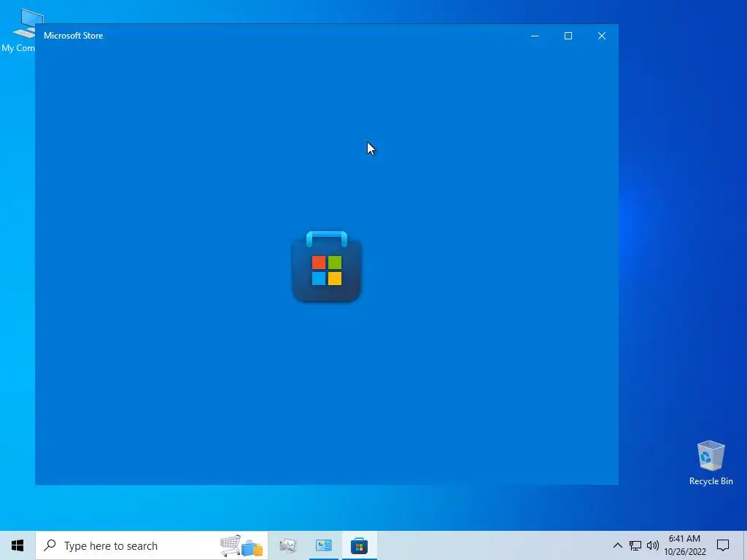The image size is (747, 560).
Task: Open the Action Center notifications icon
Action: (723, 545)
